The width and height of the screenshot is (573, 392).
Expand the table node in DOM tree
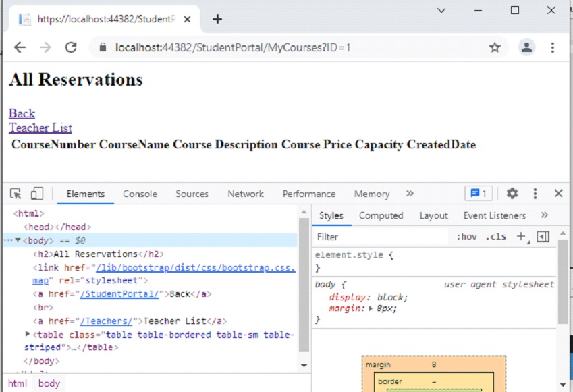point(28,334)
